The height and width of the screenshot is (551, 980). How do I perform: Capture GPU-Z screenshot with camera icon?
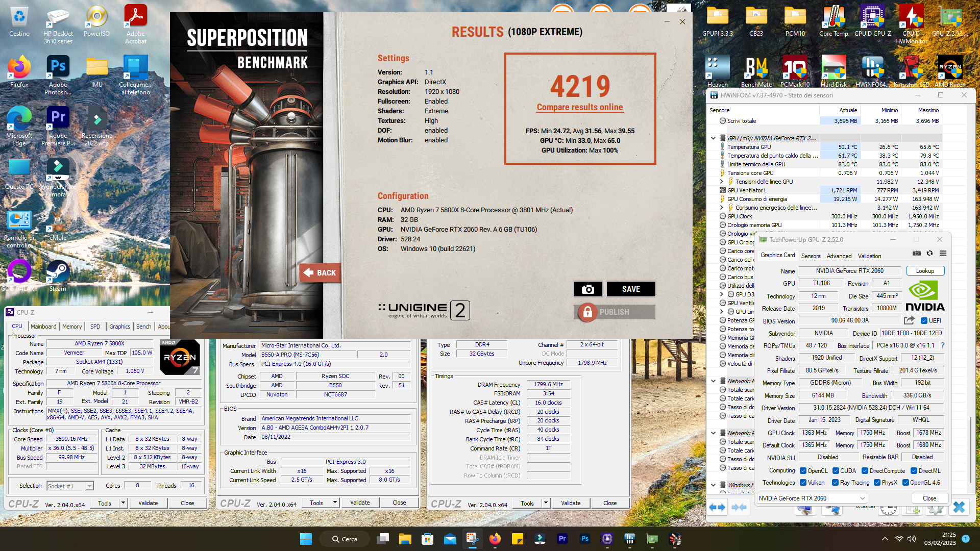(917, 253)
